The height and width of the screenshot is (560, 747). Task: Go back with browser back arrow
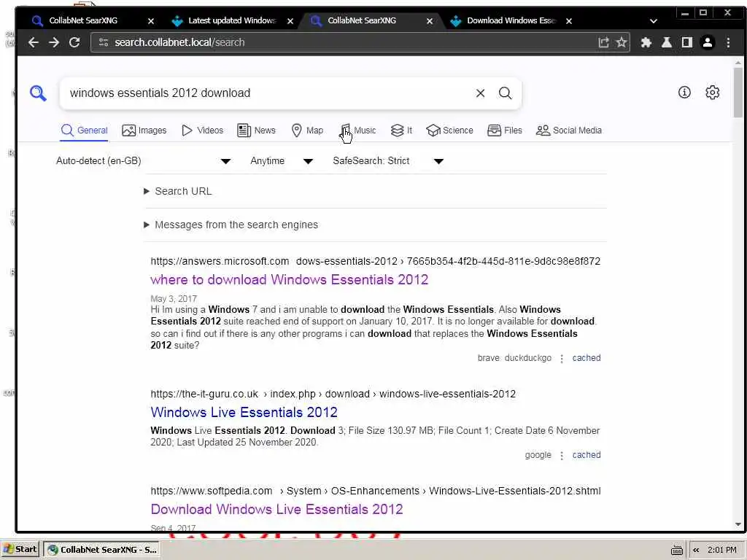point(34,42)
